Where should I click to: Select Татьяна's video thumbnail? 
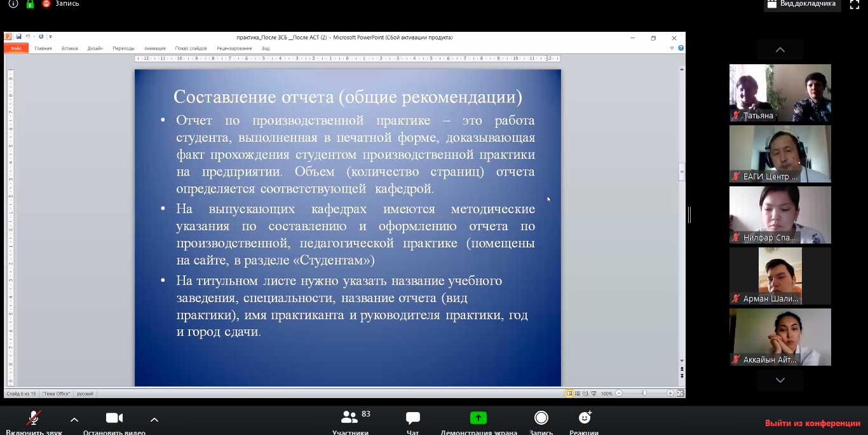[x=780, y=93]
